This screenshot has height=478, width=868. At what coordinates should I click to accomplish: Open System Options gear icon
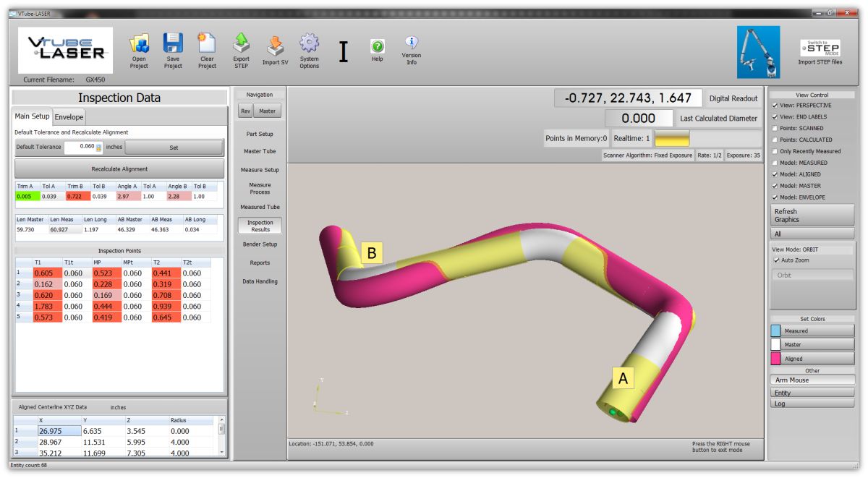pyautogui.click(x=309, y=44)
